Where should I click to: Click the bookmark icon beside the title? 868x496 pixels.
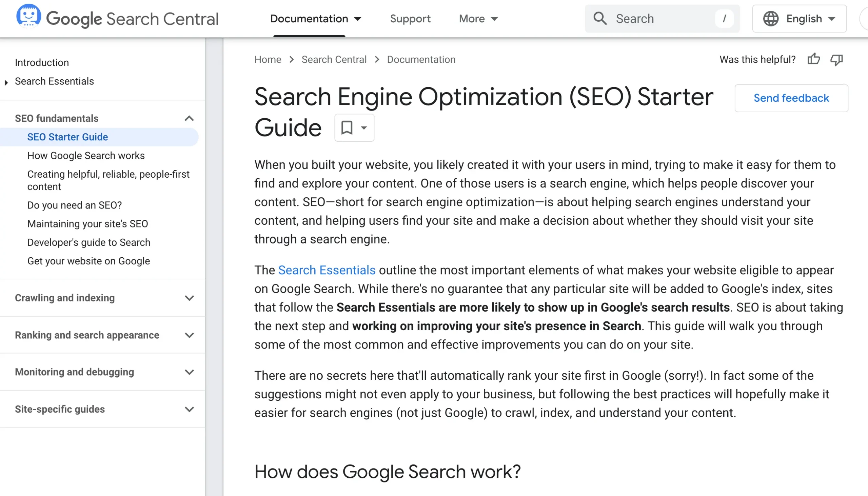coord(347,128)
